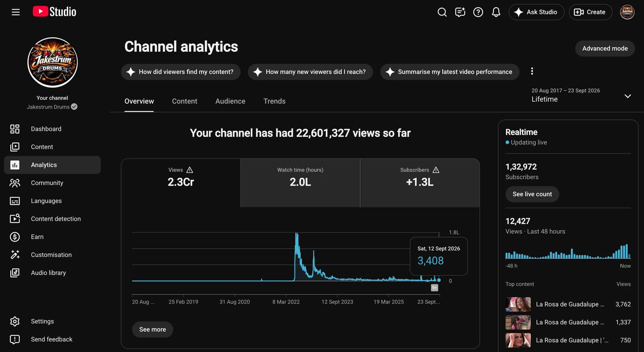Open the account avatar menu
The image size is (644, 352).
(x=627, y=12)
